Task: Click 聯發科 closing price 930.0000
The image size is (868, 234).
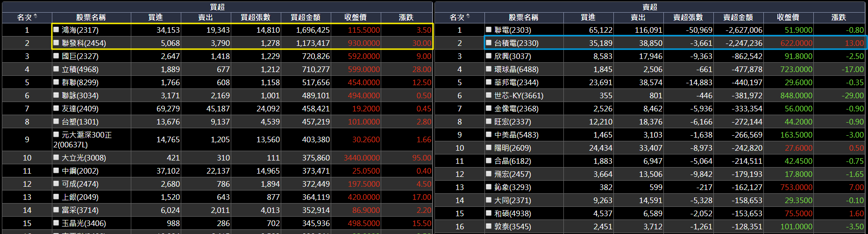Action: pos(364,43)
